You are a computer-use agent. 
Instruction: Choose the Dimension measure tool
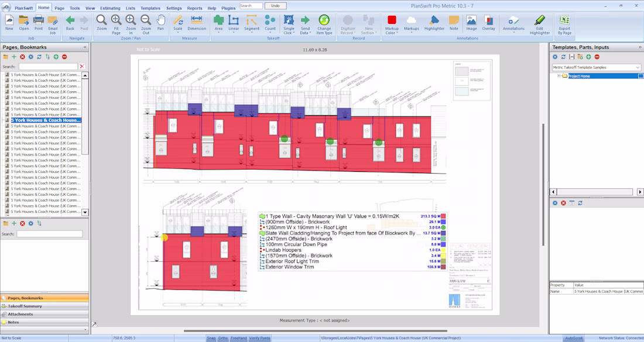point(197,22)
